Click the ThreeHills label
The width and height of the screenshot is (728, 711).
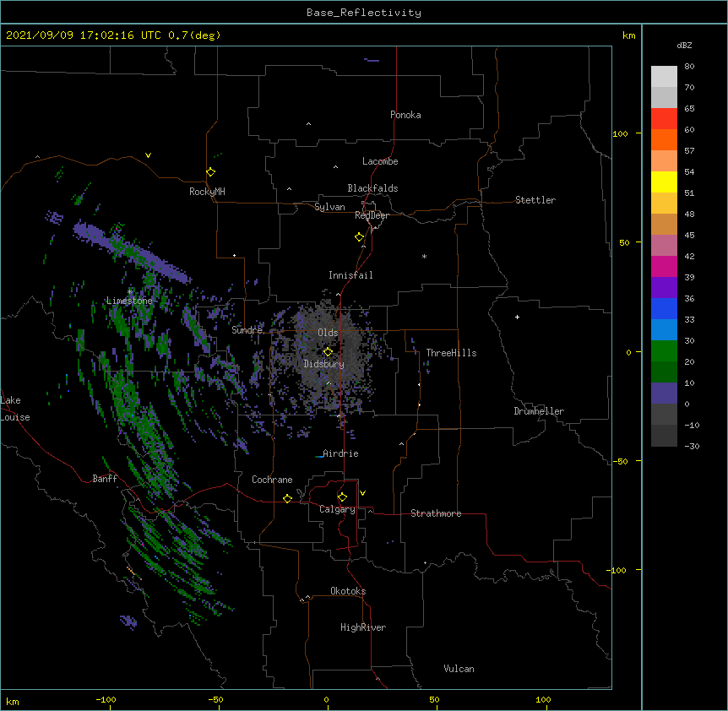[x=451, y=353]
